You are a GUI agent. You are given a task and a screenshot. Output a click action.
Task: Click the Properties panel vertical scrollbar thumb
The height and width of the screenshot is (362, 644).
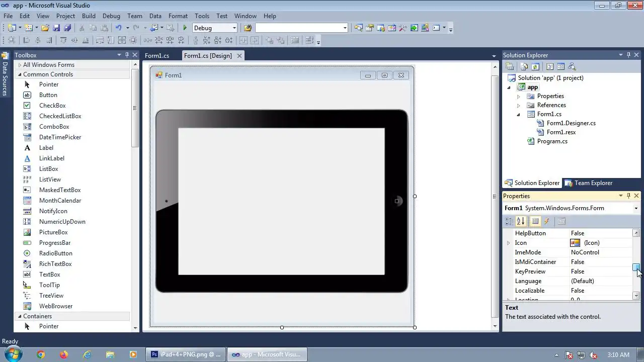636,267
